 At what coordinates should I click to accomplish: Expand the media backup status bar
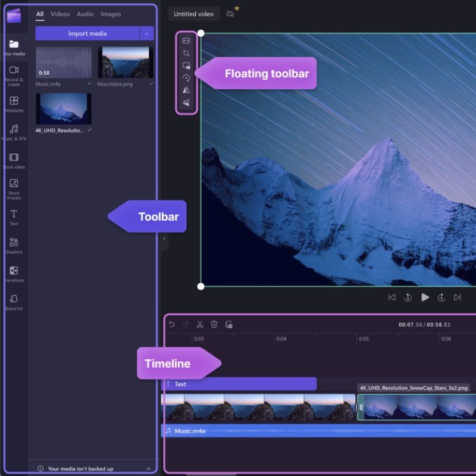[147, 468]
